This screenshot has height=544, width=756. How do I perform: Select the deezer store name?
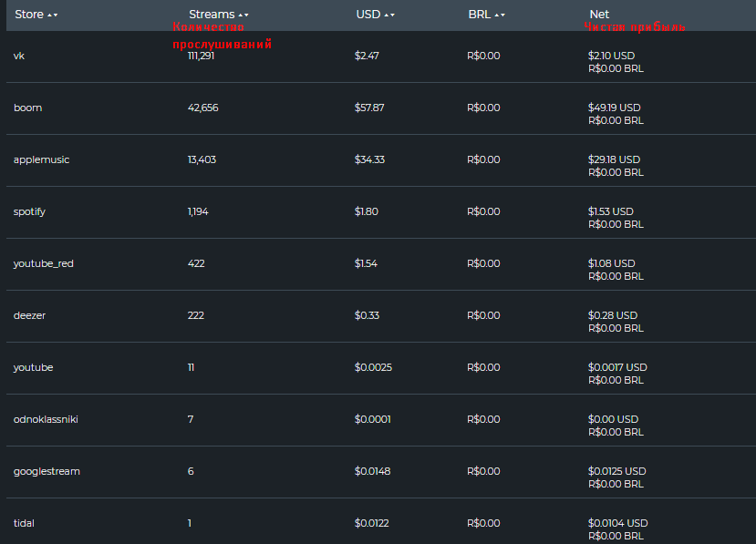tap(29, 315)
